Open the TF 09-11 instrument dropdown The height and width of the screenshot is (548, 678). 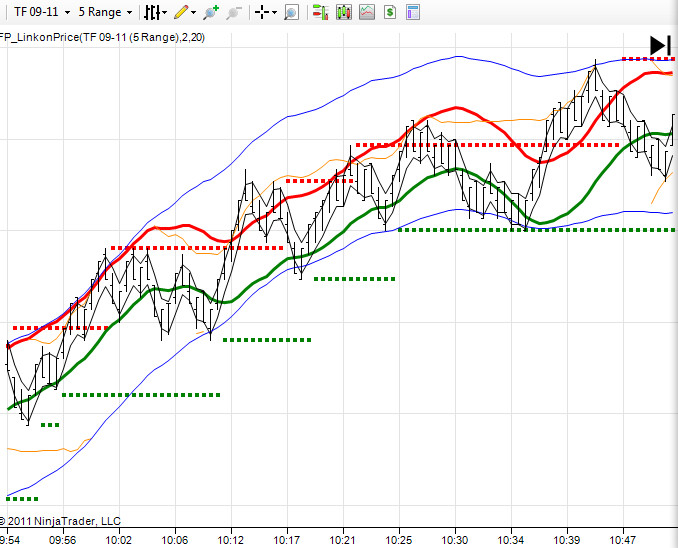coord(42,12)
